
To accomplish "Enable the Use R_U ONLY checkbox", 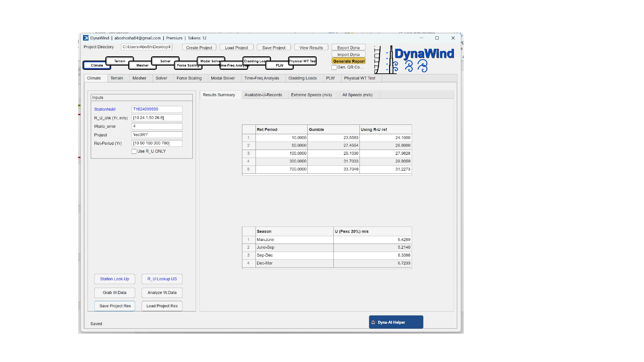I will [x=134, y=151].
